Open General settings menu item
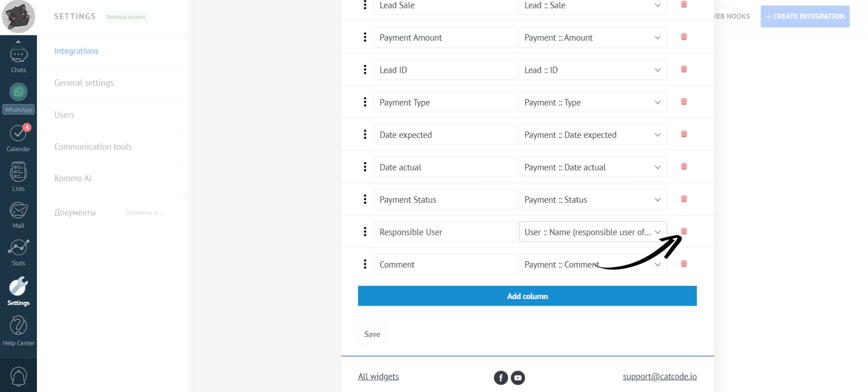This screenshot has width=868, height=392. [84, 83]
